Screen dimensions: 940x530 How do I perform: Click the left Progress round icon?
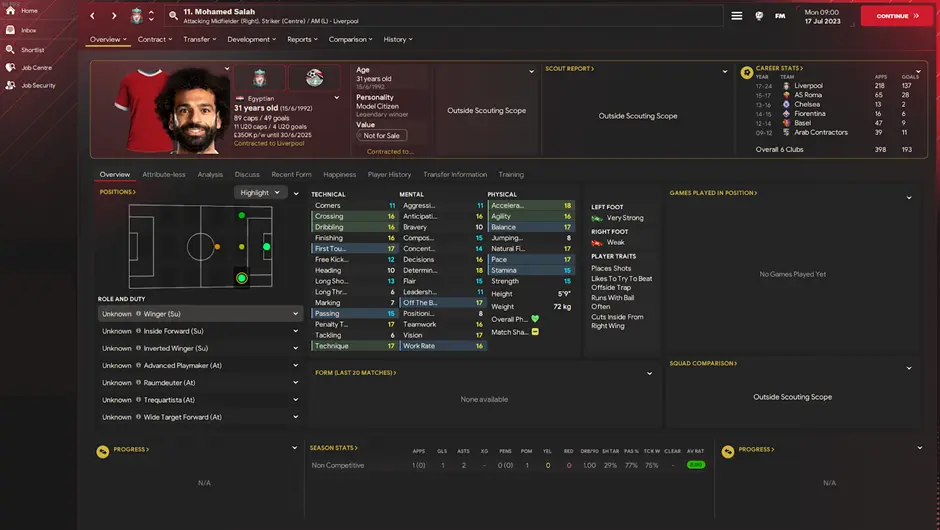(x=103, y=451)
